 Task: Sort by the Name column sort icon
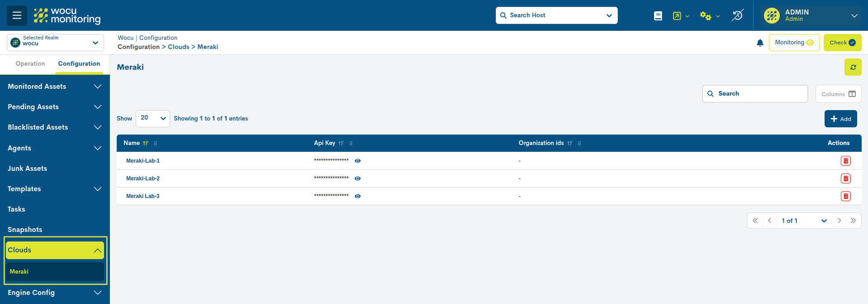(146, 143)
